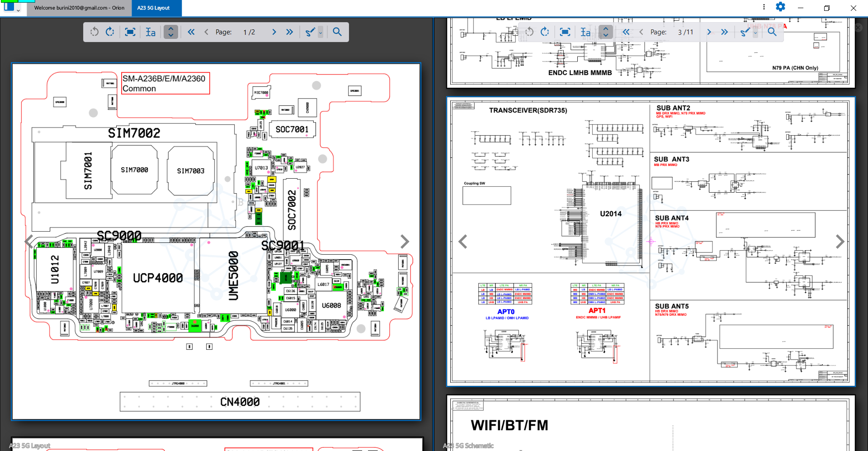Click the right side arrow on layout pane
This screenshot has height=451, width=868.
[405, 242]
